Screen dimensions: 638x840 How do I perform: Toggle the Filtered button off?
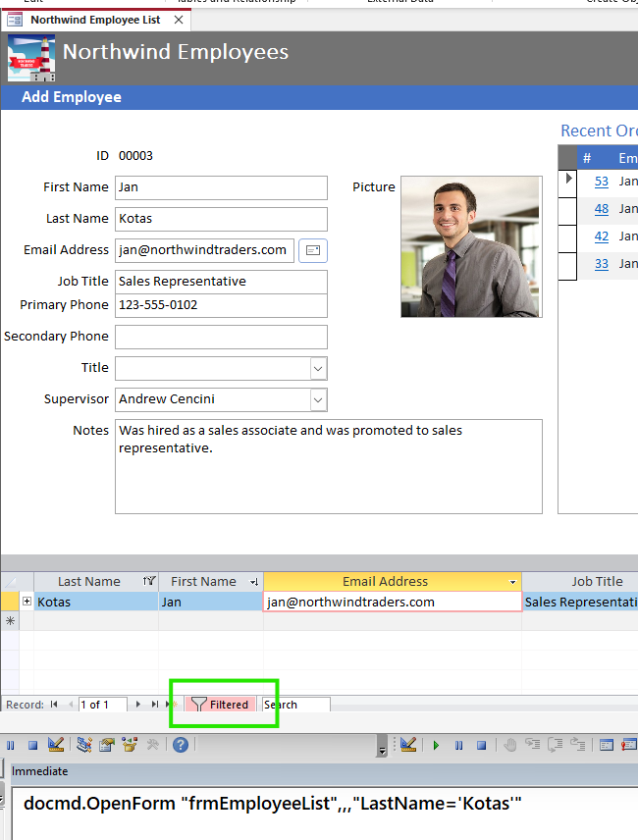pos(220,705)
